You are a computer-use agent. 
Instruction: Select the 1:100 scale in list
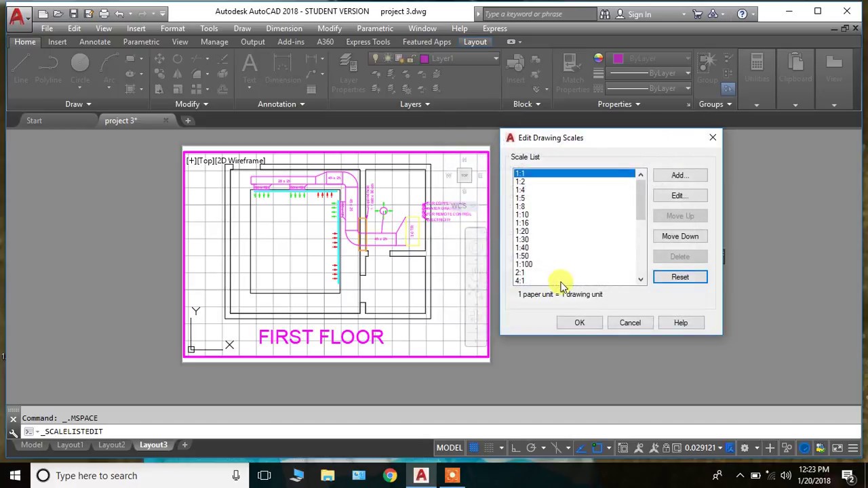524,264
